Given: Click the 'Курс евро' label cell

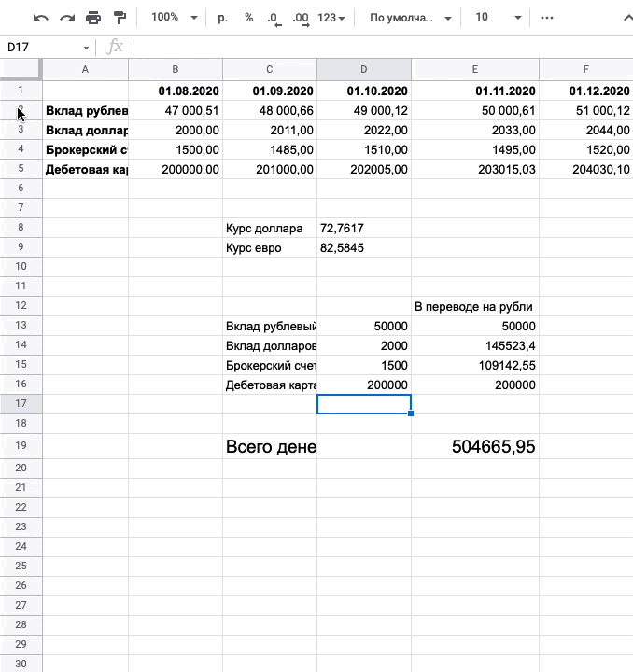Looking at the screenshot, I should (270, 247).
